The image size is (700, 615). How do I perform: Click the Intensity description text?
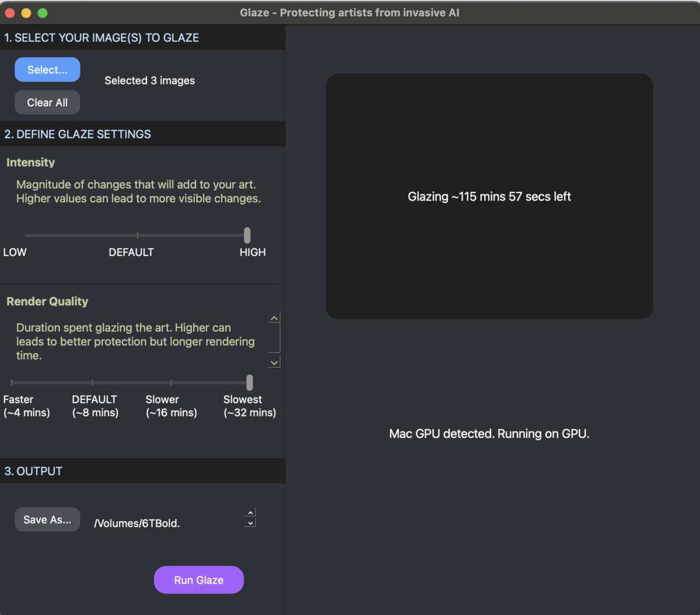(138, 192)
